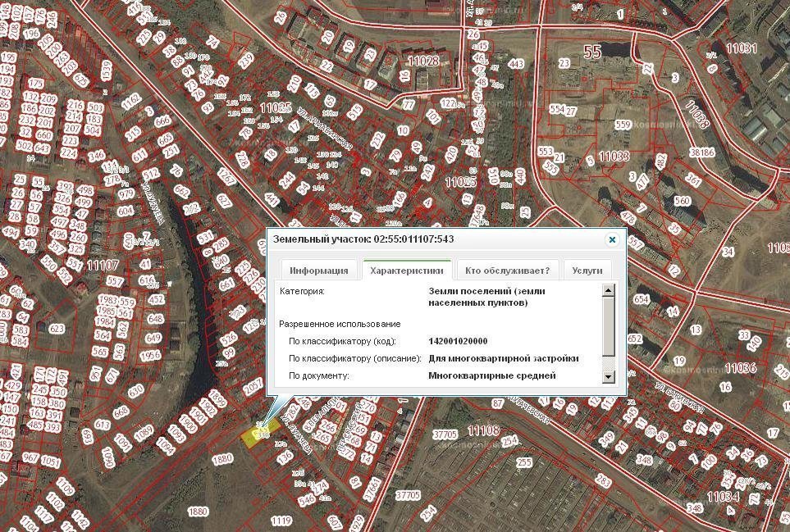Close the land parcel info popup

[x=611, y=239]
